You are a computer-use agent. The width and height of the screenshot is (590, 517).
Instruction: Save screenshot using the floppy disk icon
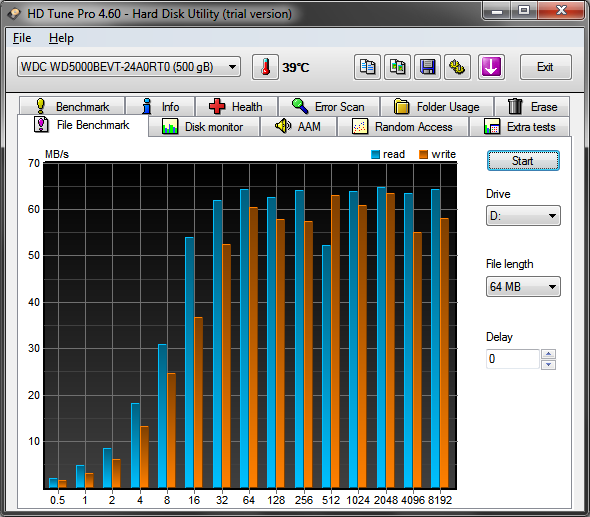click(427, 67)
